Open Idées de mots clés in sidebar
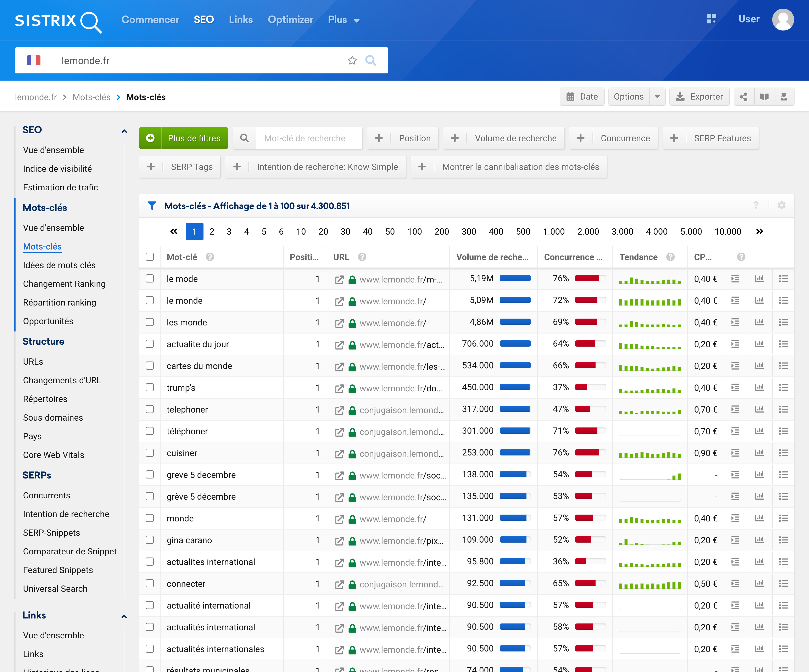This screenshot has width=809, height=672. pyautogui.click(x=59, y=265)
